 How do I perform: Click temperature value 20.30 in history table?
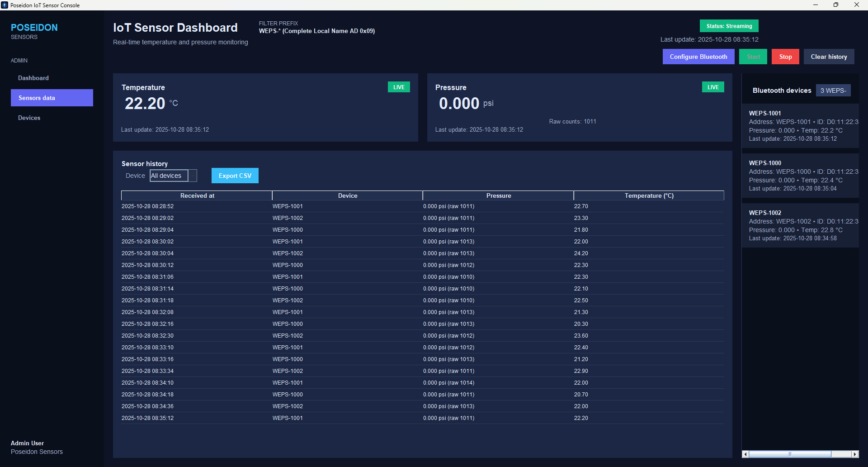pos(581,324)
